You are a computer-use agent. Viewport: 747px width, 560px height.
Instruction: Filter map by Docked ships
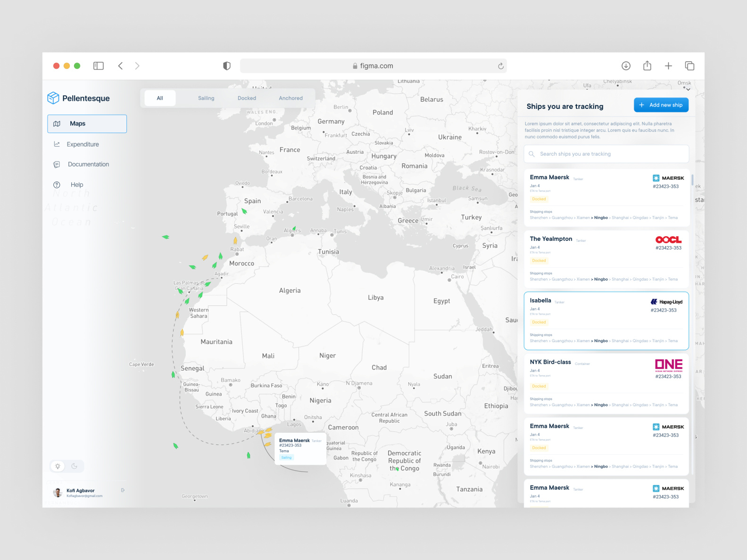(x=247, y=98)
